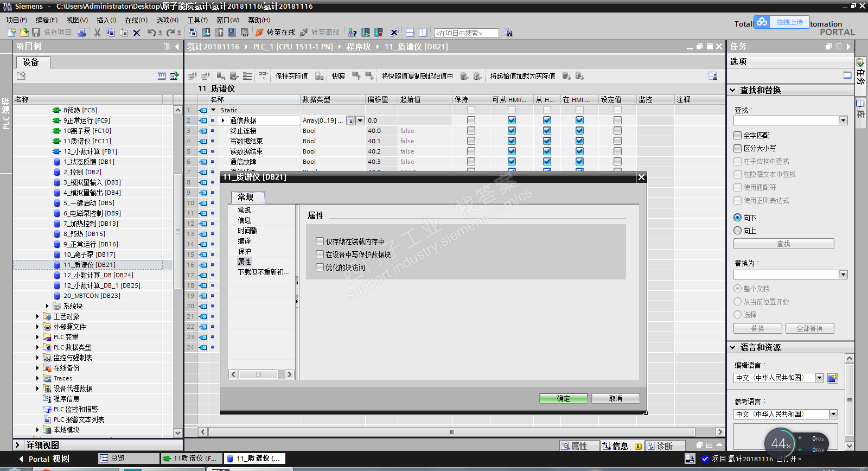Viewport: 868px width, 471px height.
Task: Open the 替换为 combo box dropdown
Action: (x=843, y=275)
